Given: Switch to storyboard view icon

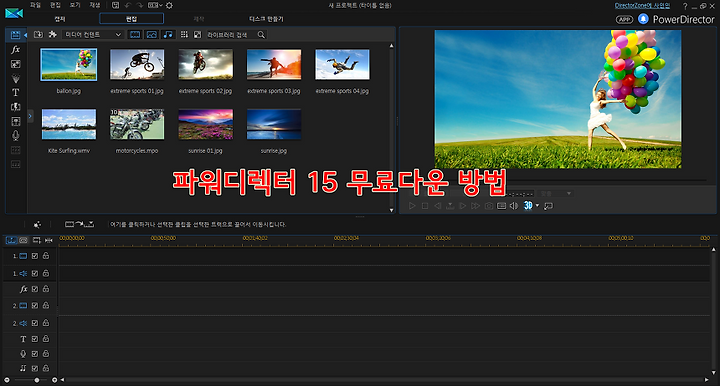Looking at the screenshot, I should point(23,240).
